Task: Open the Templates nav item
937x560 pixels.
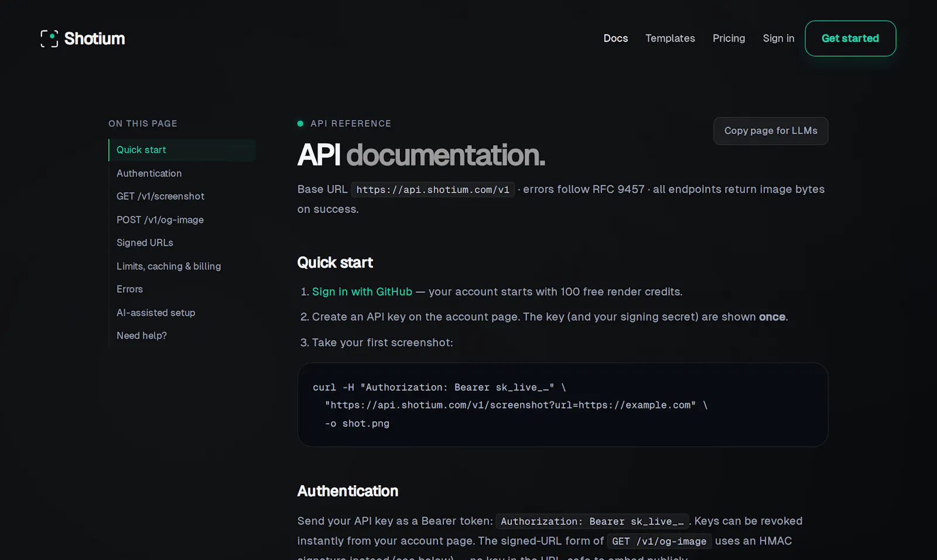Action: (670, 39)
